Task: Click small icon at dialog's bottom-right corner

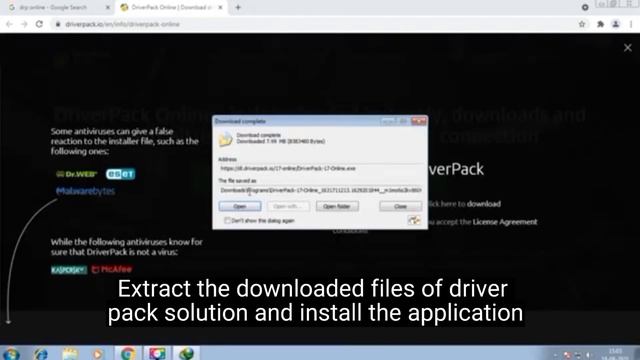Action: (414, 220)
